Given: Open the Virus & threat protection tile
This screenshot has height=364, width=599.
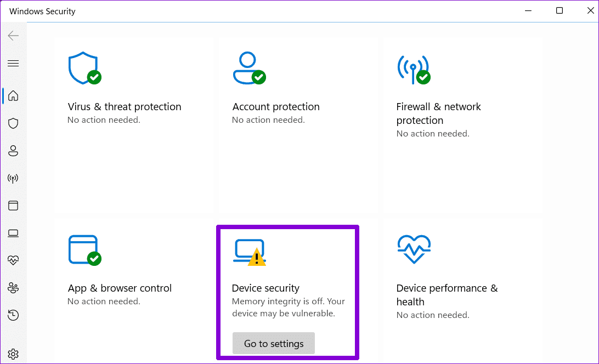Looking at the screenshot, I should coord(125,107).
